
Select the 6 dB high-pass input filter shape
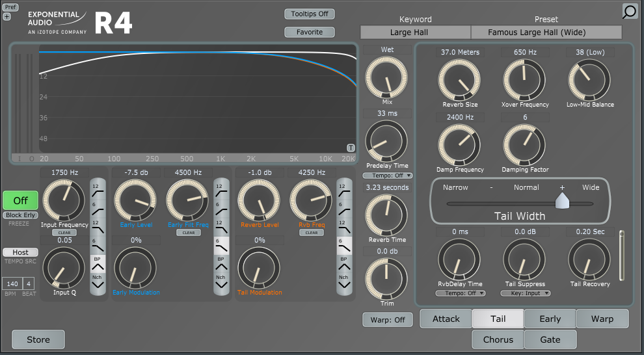[98, 209]
